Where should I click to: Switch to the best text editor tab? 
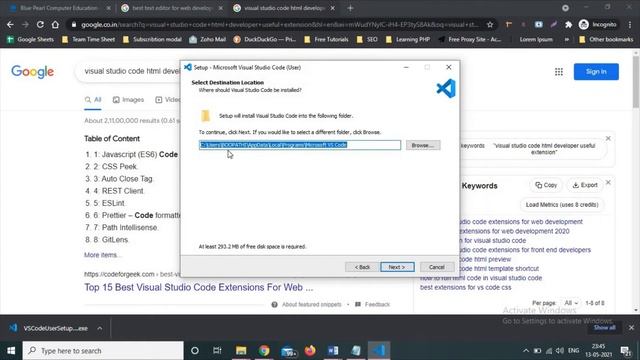[172, 8]
